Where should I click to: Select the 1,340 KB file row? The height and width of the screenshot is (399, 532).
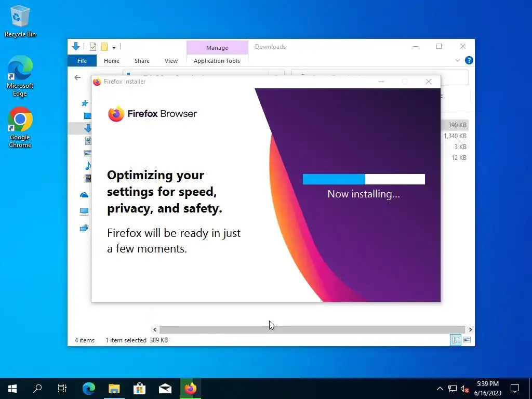[x=455, y=136]
